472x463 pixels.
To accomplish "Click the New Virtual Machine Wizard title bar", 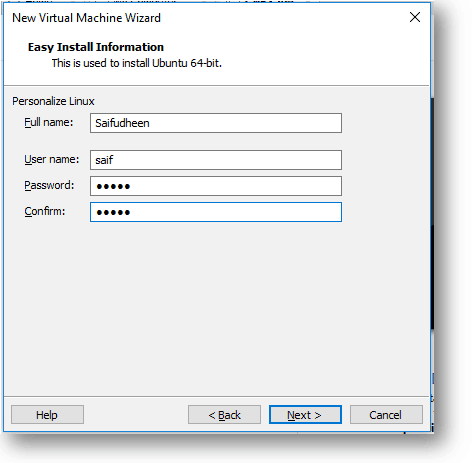I will (x=200, y=18).
